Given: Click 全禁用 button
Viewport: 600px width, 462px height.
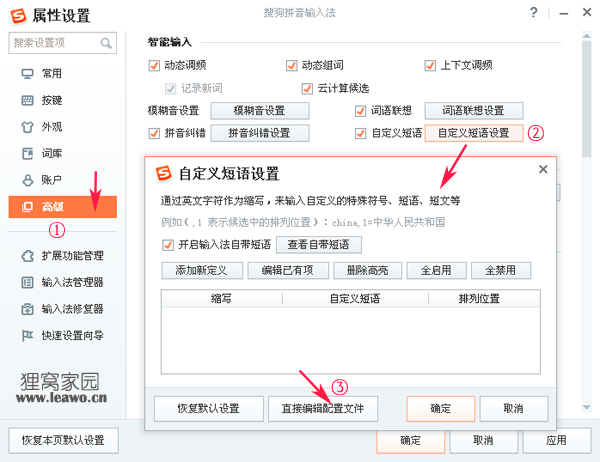Looking at the screenshot, I should [x=501, y=271].
